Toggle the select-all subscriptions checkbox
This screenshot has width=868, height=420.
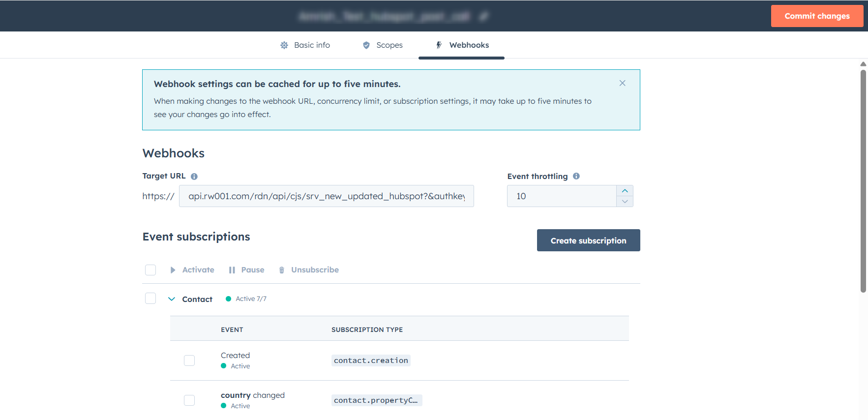pyautogui.click(x=150, y=270)
